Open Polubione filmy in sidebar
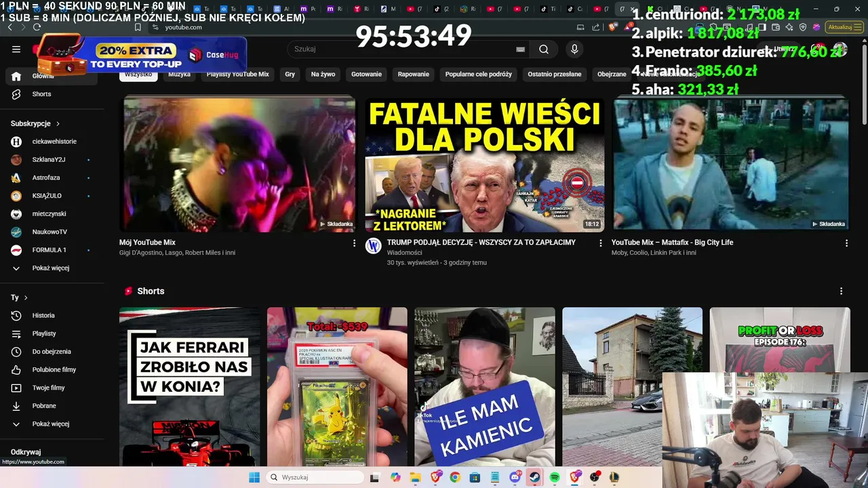Screen dimensions: 868x488 (52, 369)
